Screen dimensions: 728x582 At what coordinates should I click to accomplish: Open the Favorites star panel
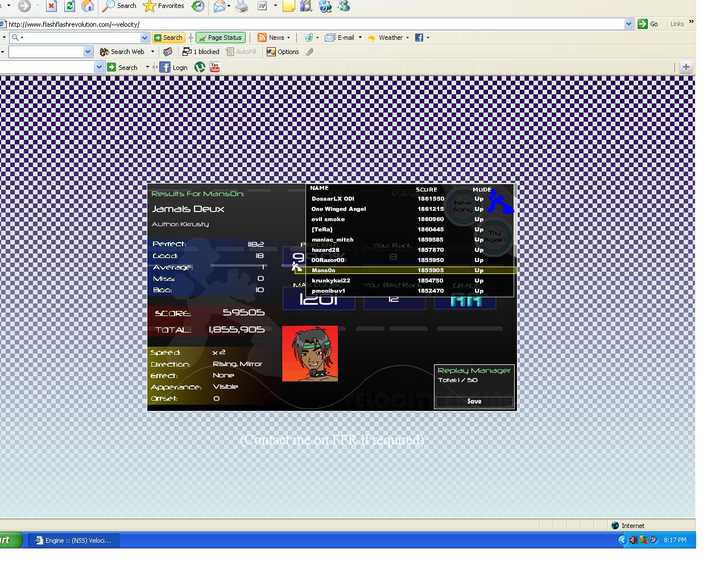click(164, 6)
